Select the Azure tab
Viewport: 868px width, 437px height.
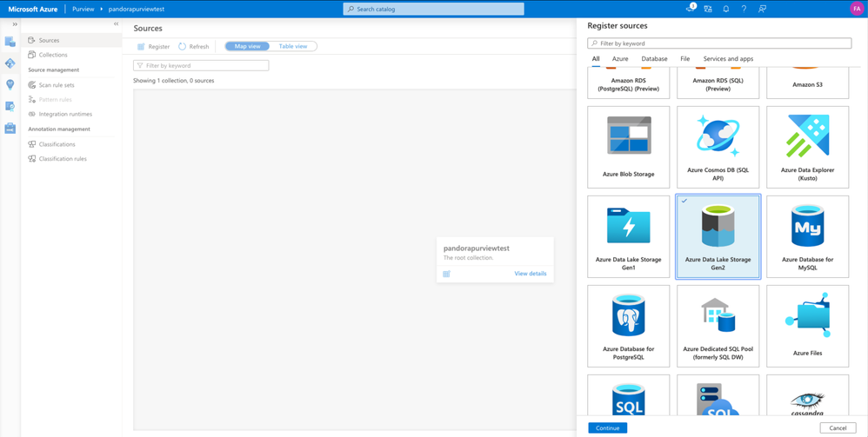[620, 58]
